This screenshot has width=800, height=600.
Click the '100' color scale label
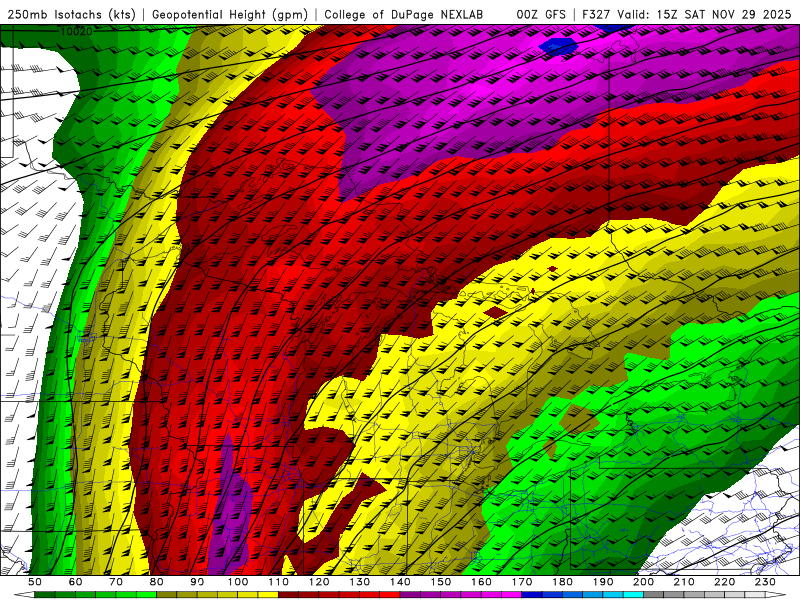pyautogui.click(x=238, y=582)
